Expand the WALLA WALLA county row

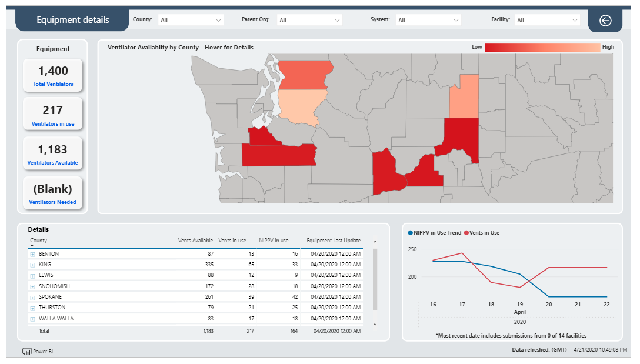point(33,319)
